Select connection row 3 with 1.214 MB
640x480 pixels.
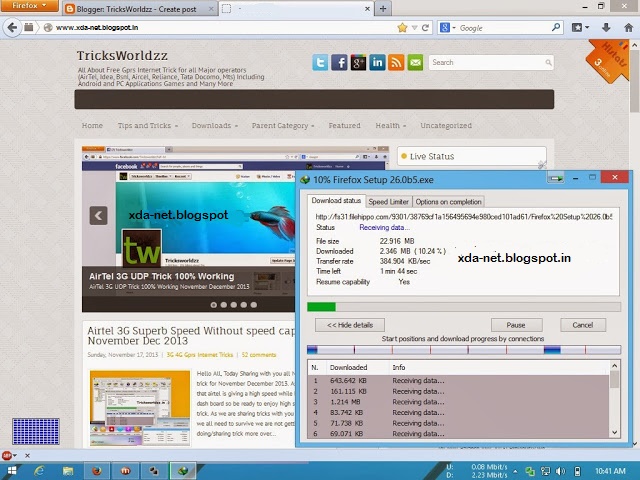tap(458, 402)
